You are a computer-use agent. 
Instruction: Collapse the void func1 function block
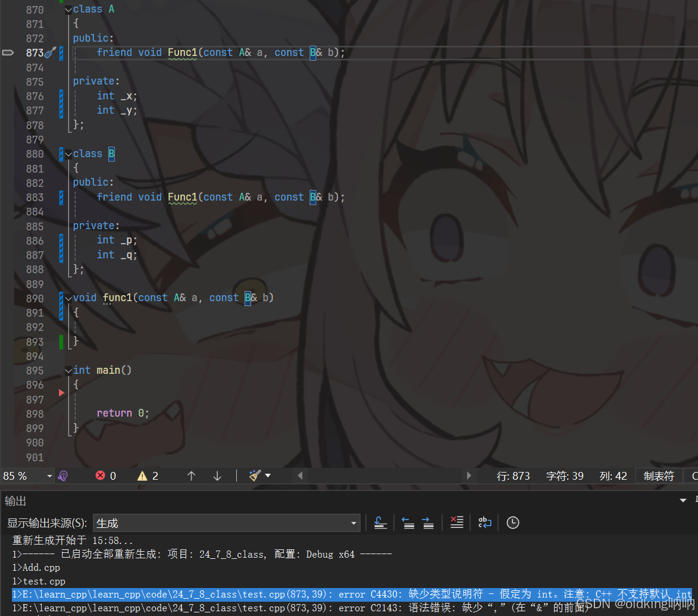[x=68, y=298]
